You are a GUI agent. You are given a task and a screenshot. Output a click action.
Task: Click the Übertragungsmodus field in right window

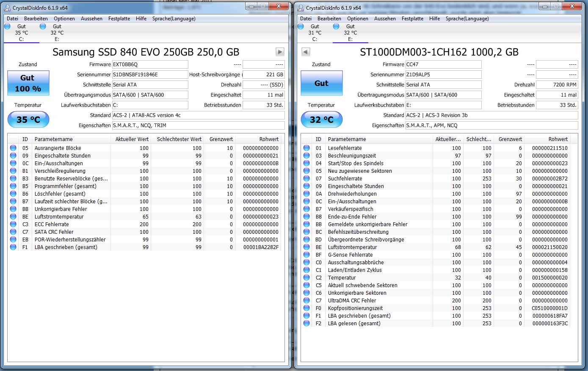443,95
